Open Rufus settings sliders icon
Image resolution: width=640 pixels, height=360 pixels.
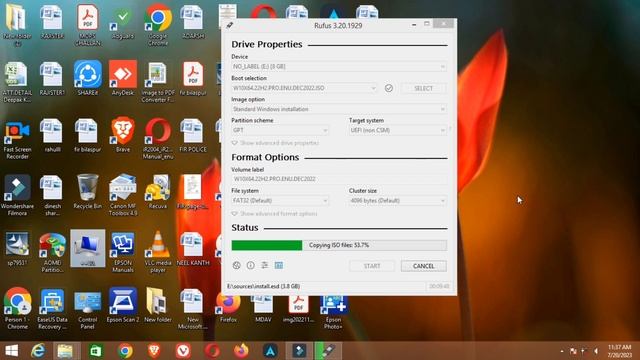(x=264, y=265)
